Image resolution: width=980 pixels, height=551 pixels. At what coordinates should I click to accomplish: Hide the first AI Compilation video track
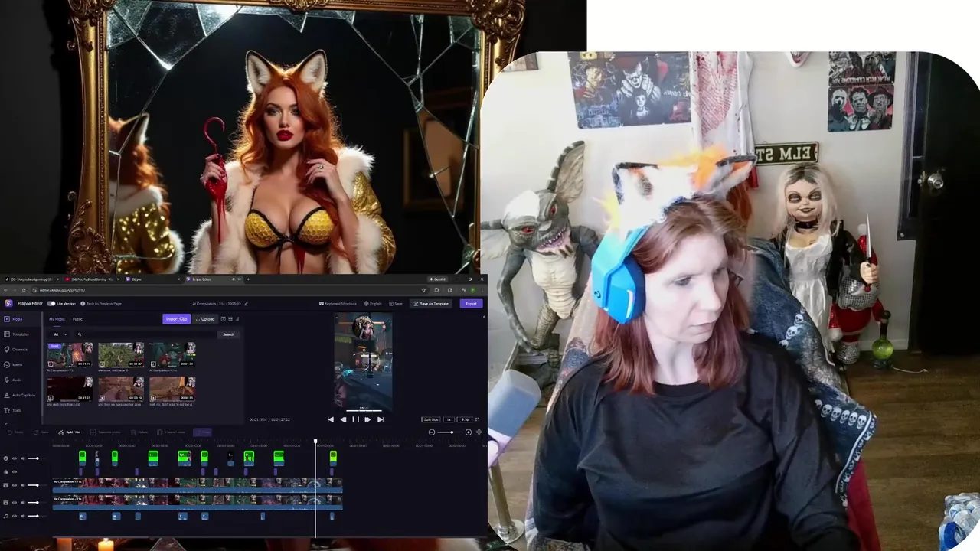tap(15, 485)
